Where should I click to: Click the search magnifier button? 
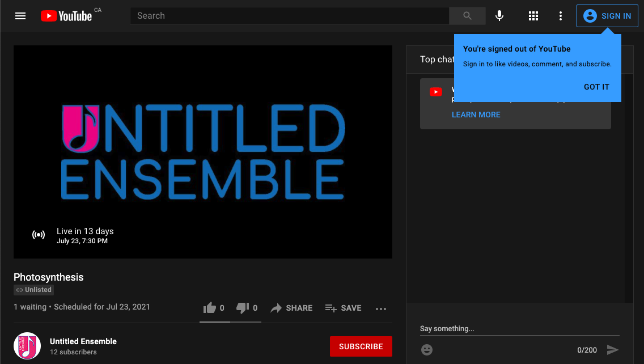click(467, 16)
